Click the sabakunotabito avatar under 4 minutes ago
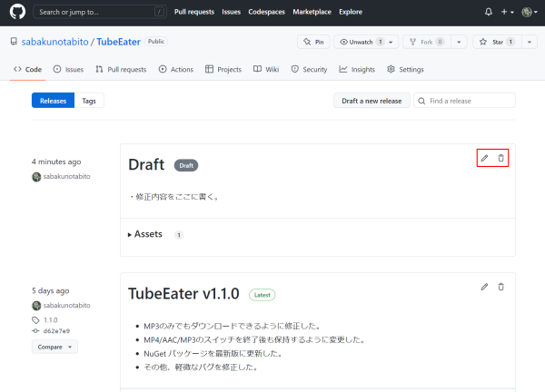 [36, 177]
